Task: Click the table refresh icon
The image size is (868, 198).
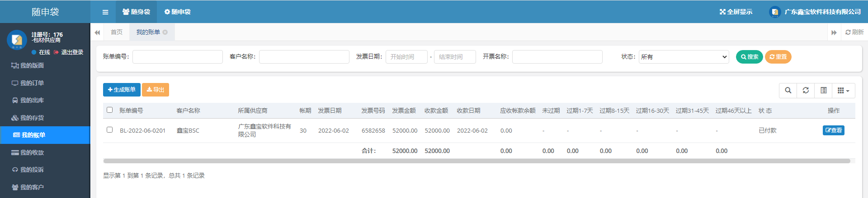Action: pos(806,91)
